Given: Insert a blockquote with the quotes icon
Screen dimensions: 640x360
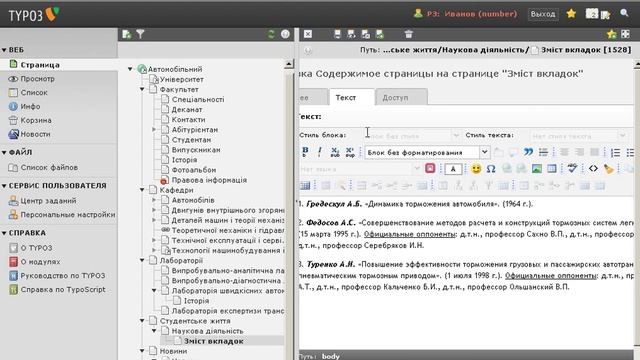Looking at the screenshot, I should pyautogui.click(x=528, y=152).
